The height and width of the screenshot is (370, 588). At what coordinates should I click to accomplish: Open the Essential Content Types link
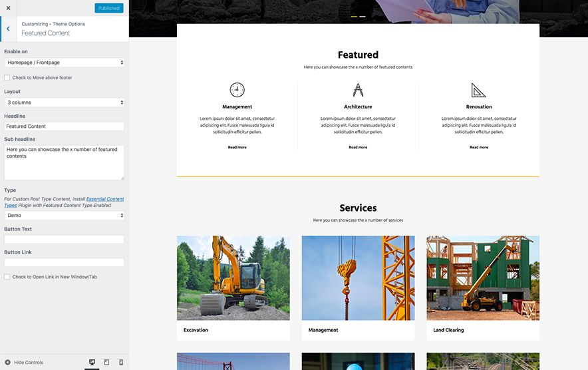(105, 199)
